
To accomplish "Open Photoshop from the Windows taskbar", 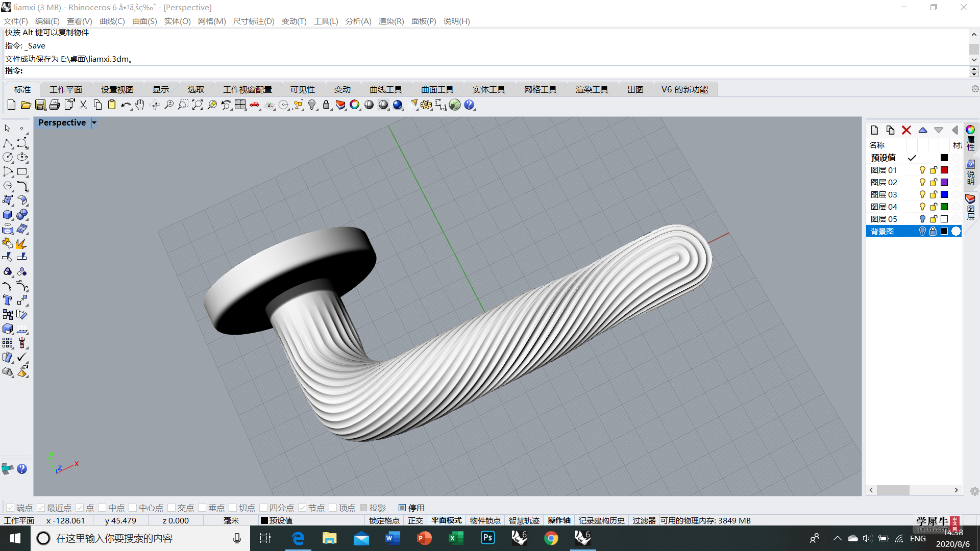I will [x=488, y=538].
